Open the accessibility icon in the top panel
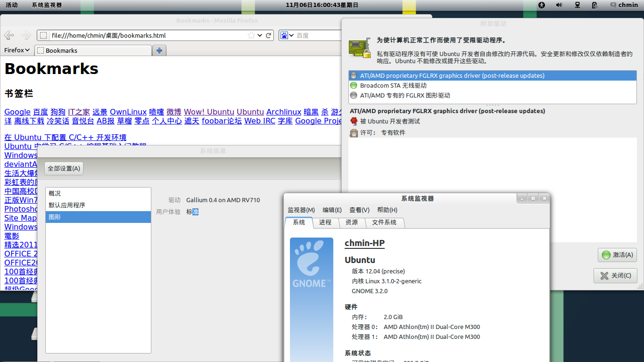 click(x=542, y=5)
